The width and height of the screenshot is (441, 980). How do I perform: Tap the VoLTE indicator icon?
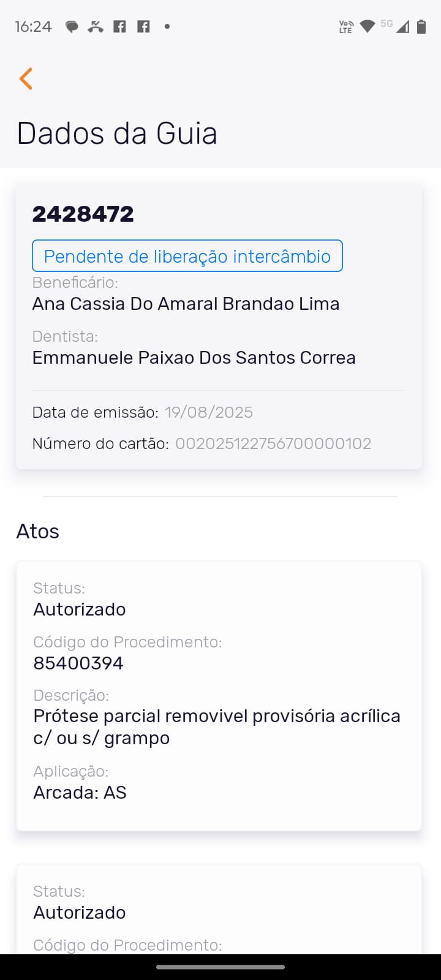[x=346, y=26]
